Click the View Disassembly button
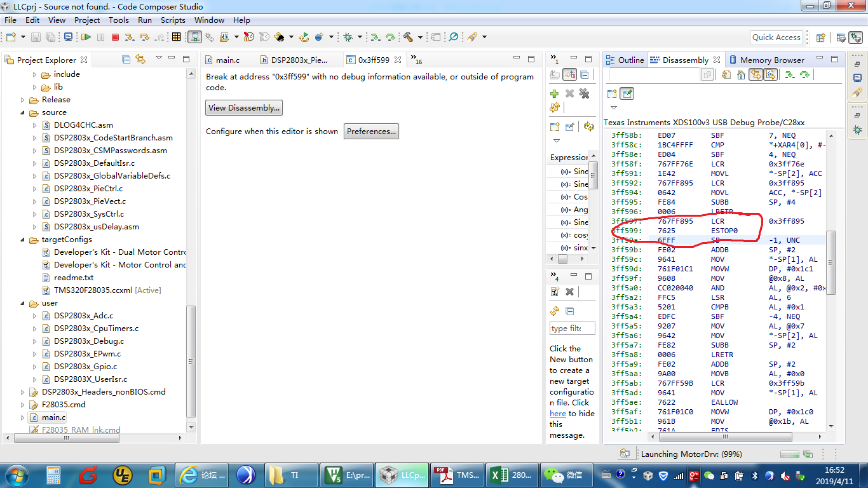Image resolution: width=868 pixels, height=488 pixels. pos(244,108)
